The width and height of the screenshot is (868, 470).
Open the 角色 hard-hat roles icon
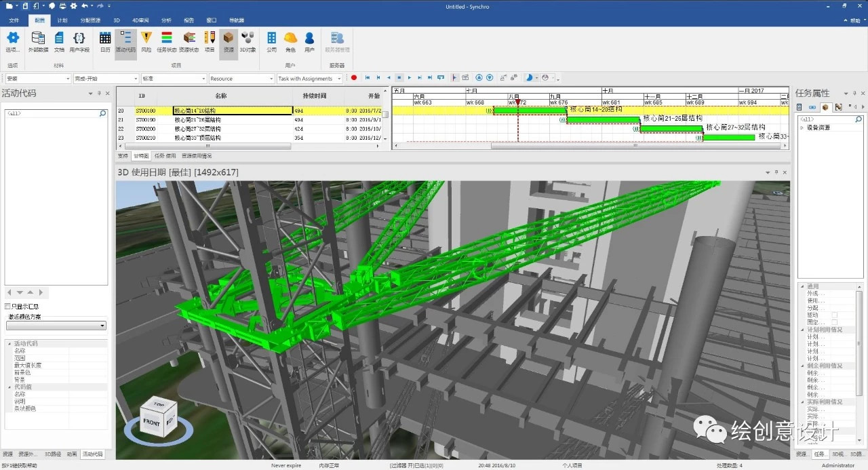(x=290, y=38)
